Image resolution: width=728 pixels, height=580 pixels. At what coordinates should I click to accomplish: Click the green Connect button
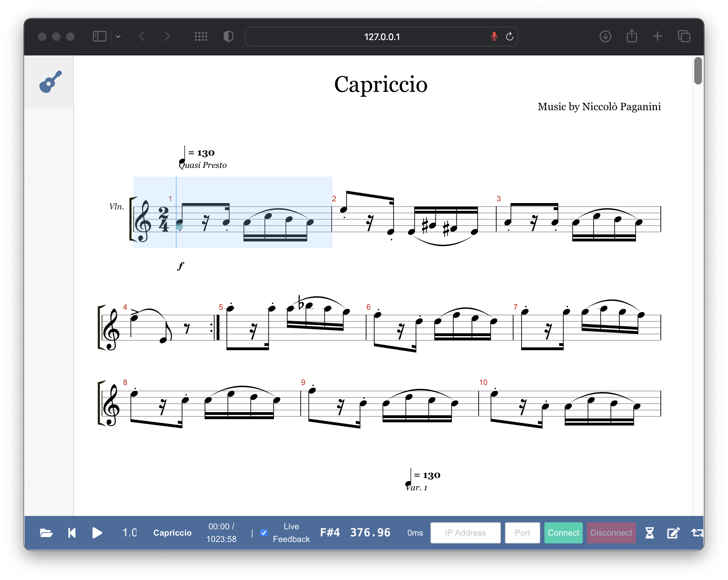coord(563,533)
